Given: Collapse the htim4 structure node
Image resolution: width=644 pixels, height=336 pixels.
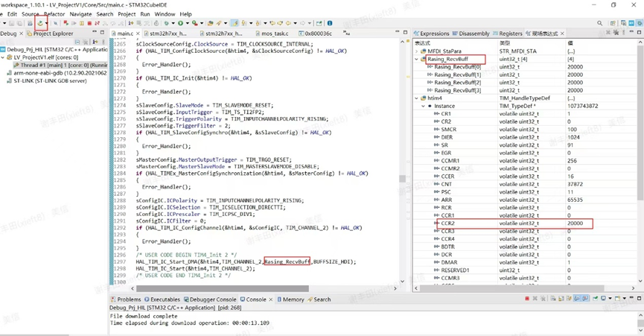Looking at the screenshot, I should click(x=418, y=98).
